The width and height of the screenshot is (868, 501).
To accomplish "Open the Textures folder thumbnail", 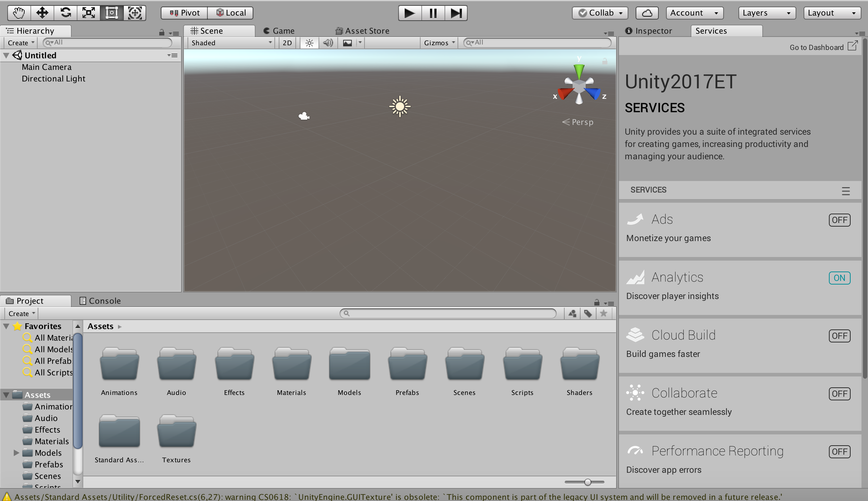I will (176, 431).
